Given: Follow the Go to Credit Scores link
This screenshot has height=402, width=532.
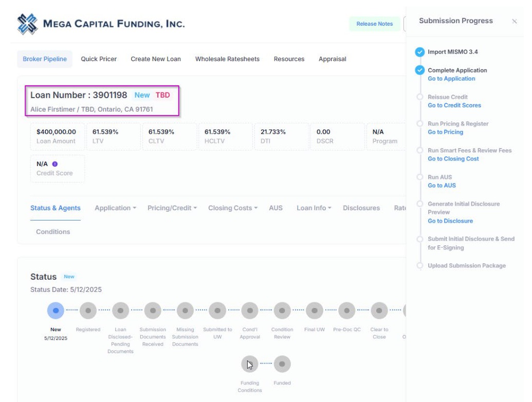Looking at the screenshot, I should [x=454, y=105].
